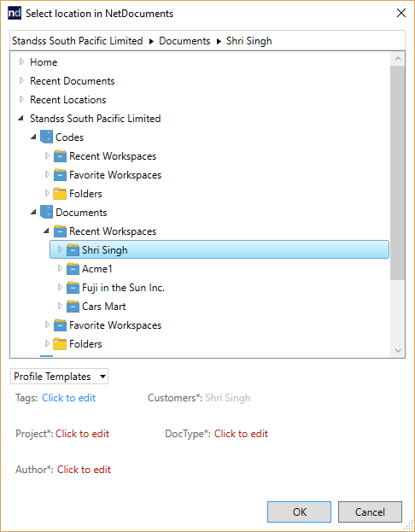The height and width of the screenshot is (532, 415).
Task: Click the Cars Mart workspace icon
Action: pos(73,307)
